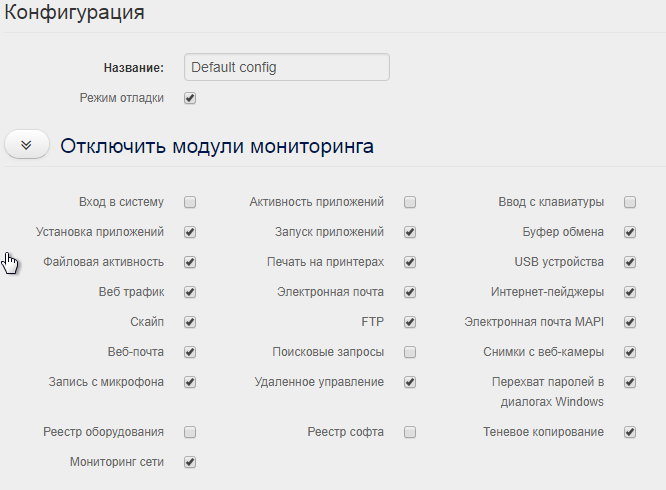This screenshot has width=666, height=490.
Task: Uncheck Запуск приложений
Action: [x=410, y=232]
